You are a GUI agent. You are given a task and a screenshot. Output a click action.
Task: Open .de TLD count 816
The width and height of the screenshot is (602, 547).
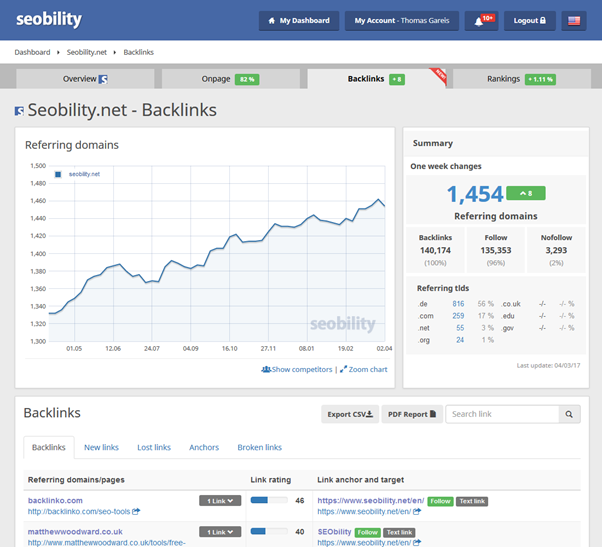point(458,304)
